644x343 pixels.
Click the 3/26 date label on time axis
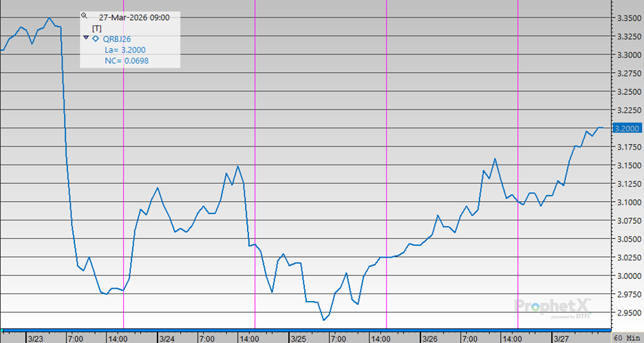coord(429,339)
